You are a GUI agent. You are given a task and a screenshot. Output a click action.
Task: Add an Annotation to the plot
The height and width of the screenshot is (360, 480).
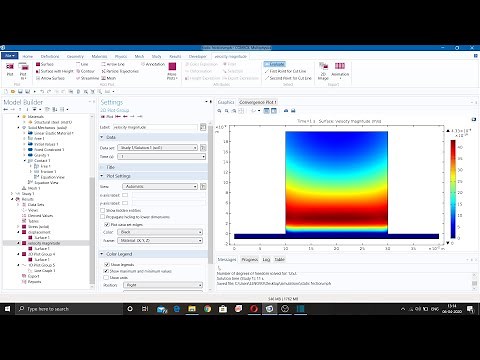coord(153,64)
